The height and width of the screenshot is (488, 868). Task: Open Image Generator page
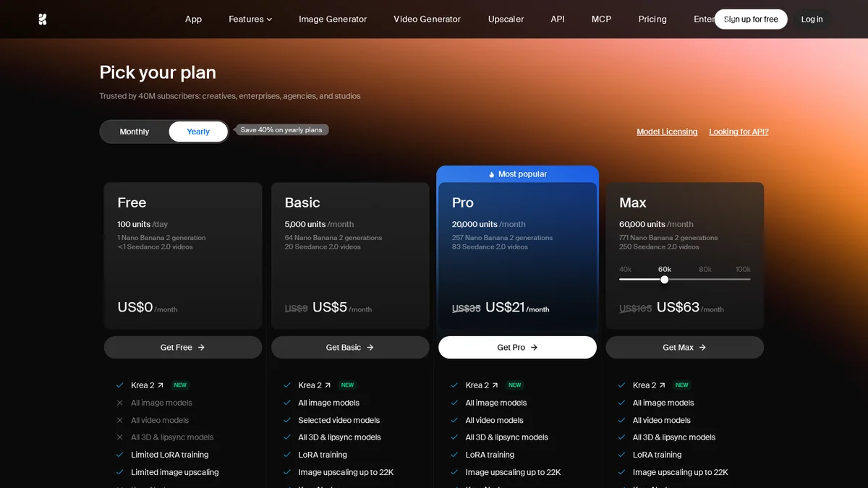(333, 20)
